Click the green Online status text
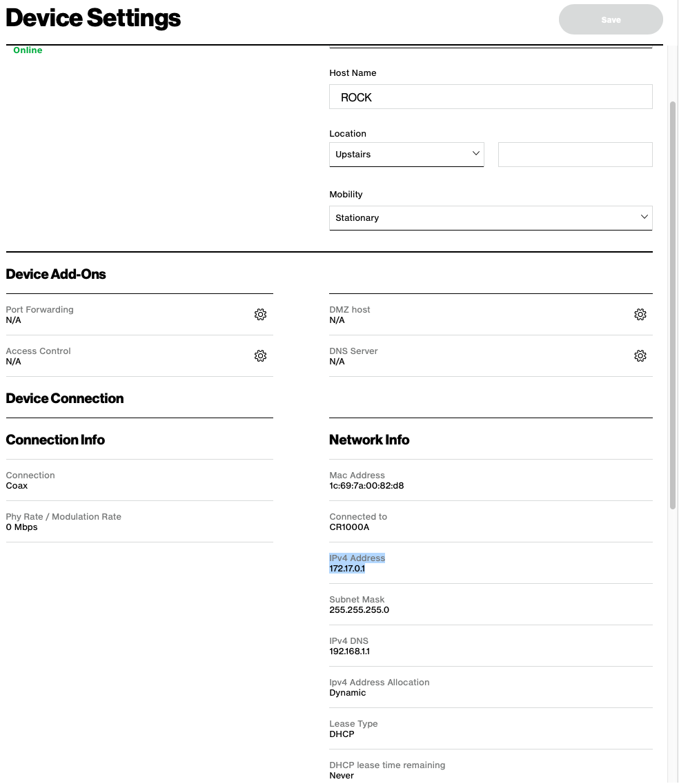The height and width of the screenshot is (784, 679). pyautogui.click(x=28, y=50)
